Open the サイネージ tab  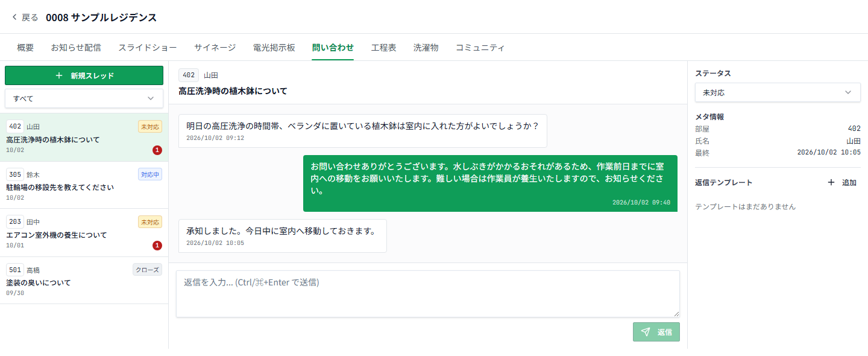click(215, 48)
